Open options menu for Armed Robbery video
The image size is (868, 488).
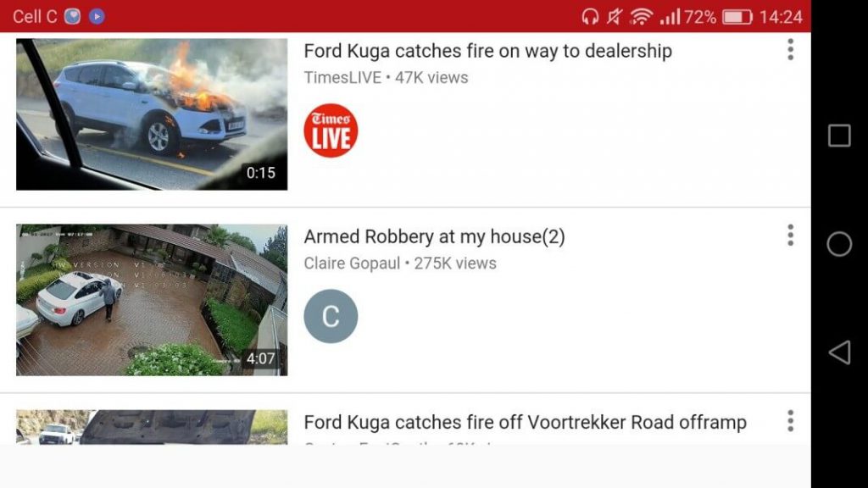791,236
